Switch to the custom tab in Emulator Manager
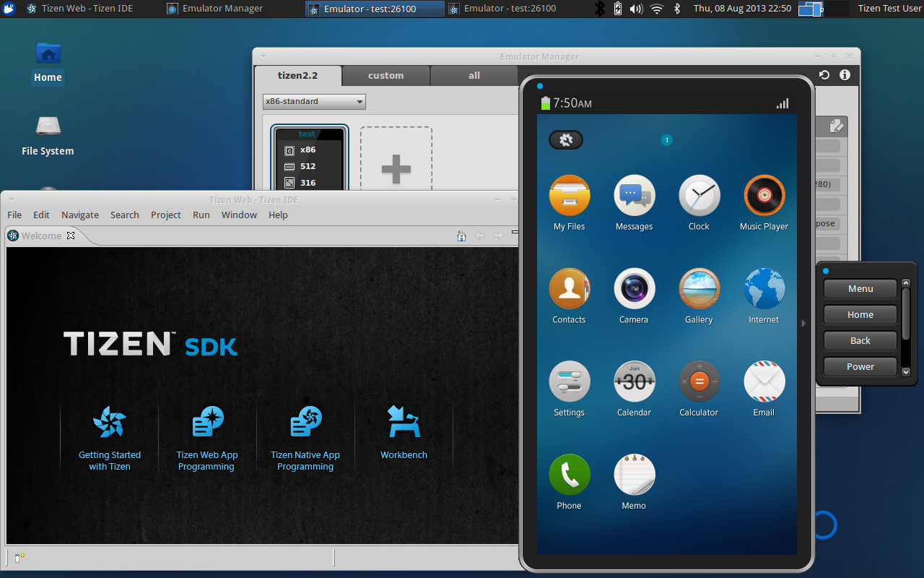Viewport: 924px width, 578px height. click(x=386, y=76)
